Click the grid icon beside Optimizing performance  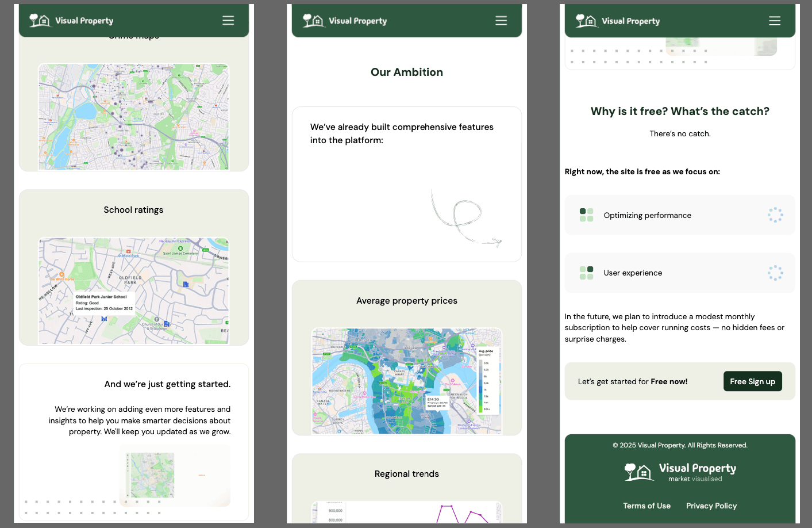[586, 215]
